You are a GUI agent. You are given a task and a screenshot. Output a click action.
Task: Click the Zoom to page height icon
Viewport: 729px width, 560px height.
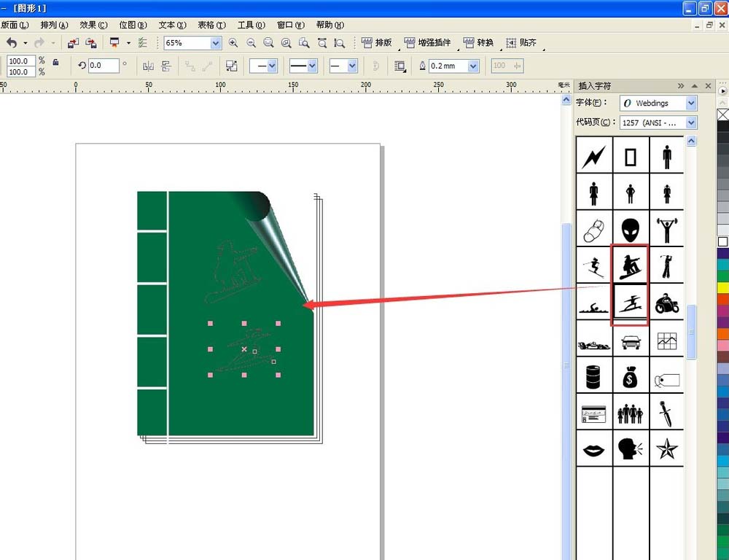point(340,43)
